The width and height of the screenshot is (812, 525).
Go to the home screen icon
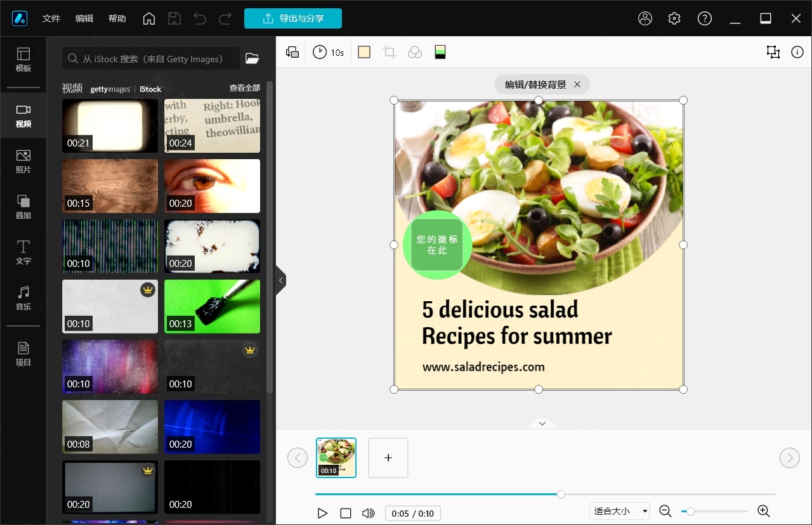tap(149, 18)
